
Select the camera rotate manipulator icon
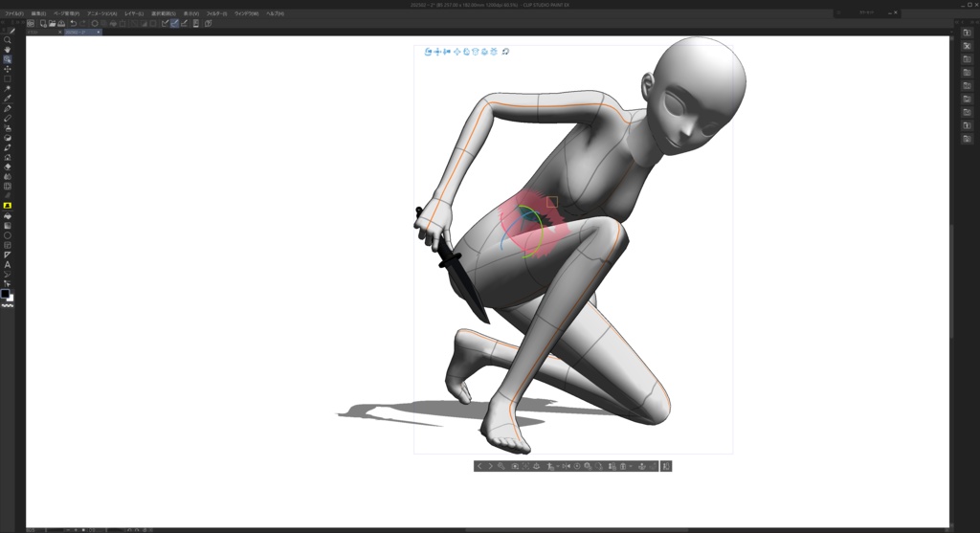pyautogui.click(x=428, y=52)
